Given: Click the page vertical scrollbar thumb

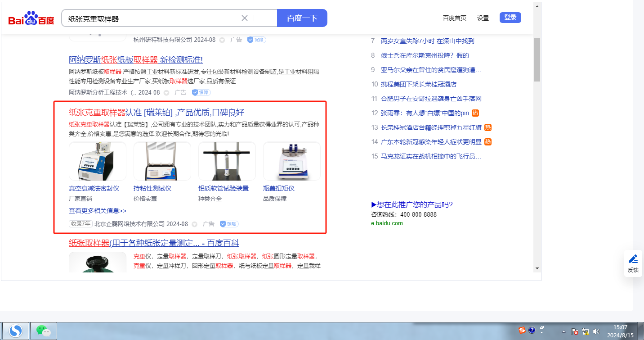Looking at the screenshot, I should click(x=537, y=59).
